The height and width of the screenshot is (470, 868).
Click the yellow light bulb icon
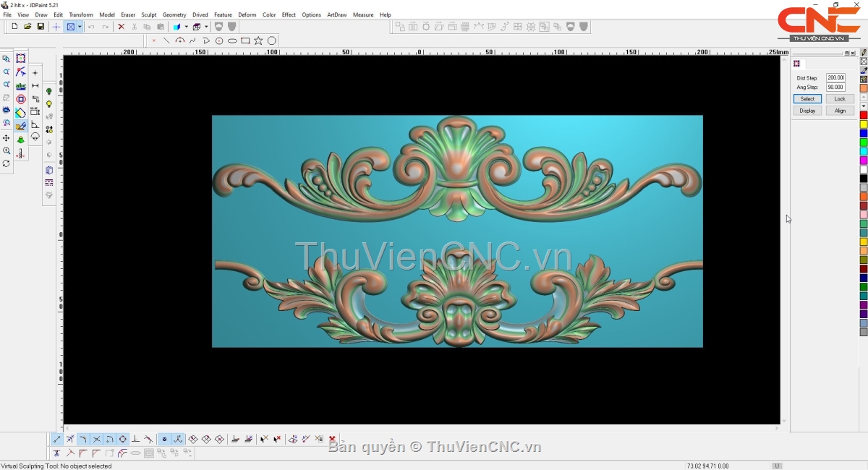pyautogui.click(x=49, y=104)
